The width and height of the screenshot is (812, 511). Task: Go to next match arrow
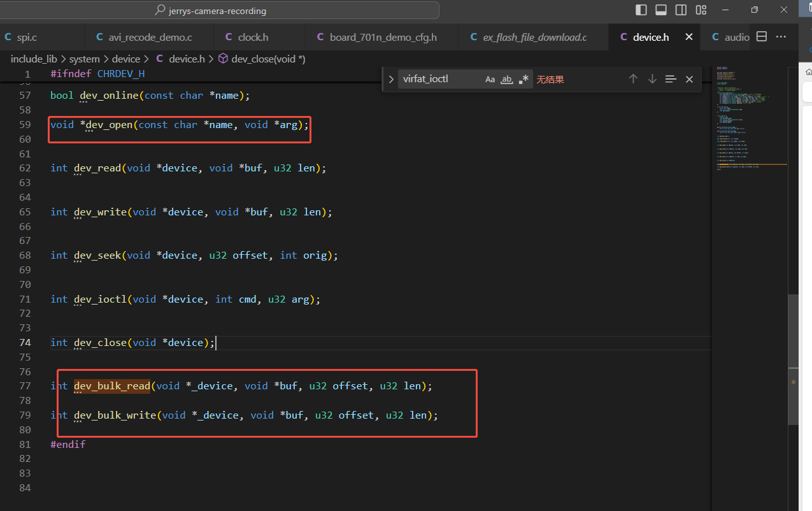[x=652, y=79]
